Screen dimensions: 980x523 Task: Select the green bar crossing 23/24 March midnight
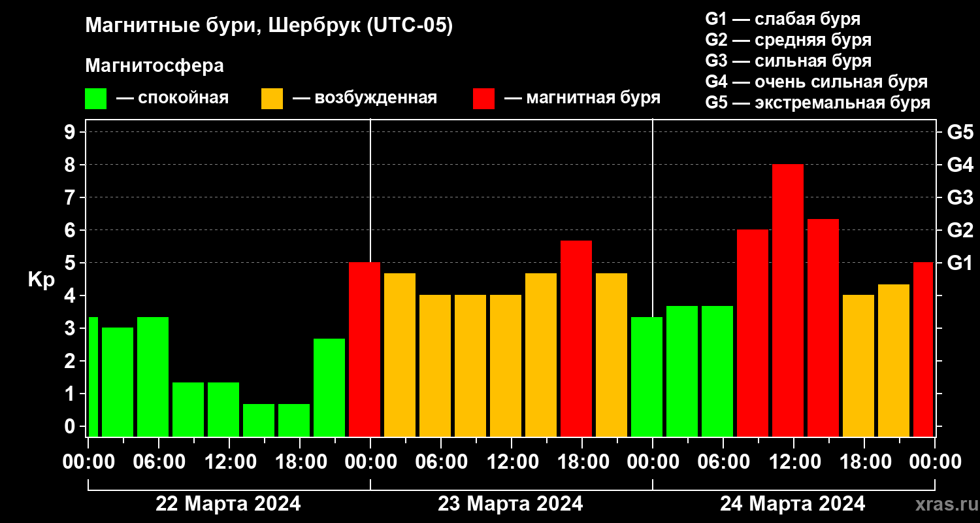click(647, 377)
